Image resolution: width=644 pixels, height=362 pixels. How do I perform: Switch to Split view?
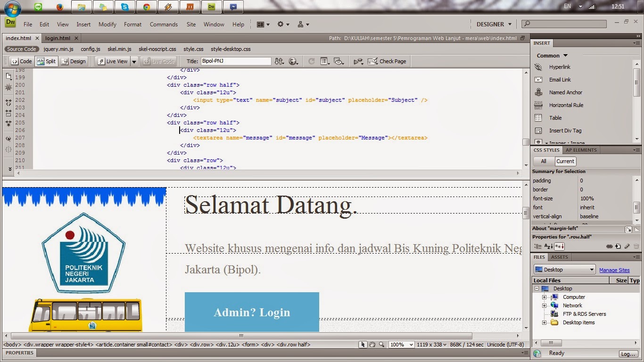coord(46,61)
